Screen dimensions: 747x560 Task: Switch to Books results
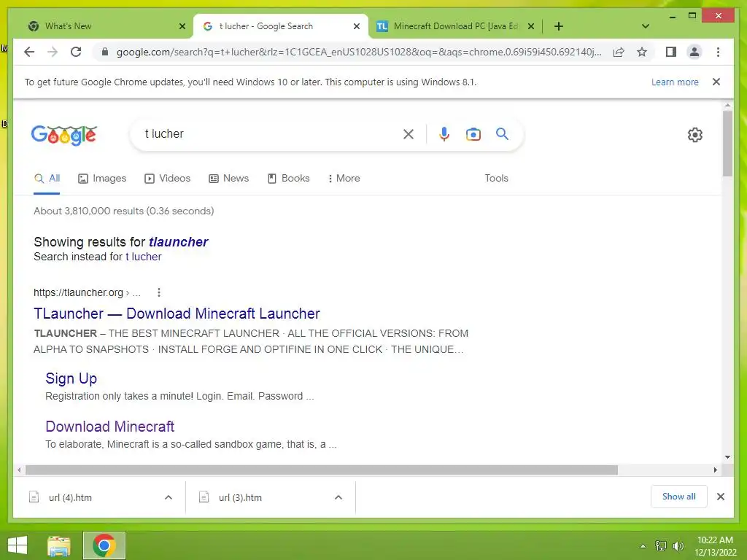click(x=289, y=179)
